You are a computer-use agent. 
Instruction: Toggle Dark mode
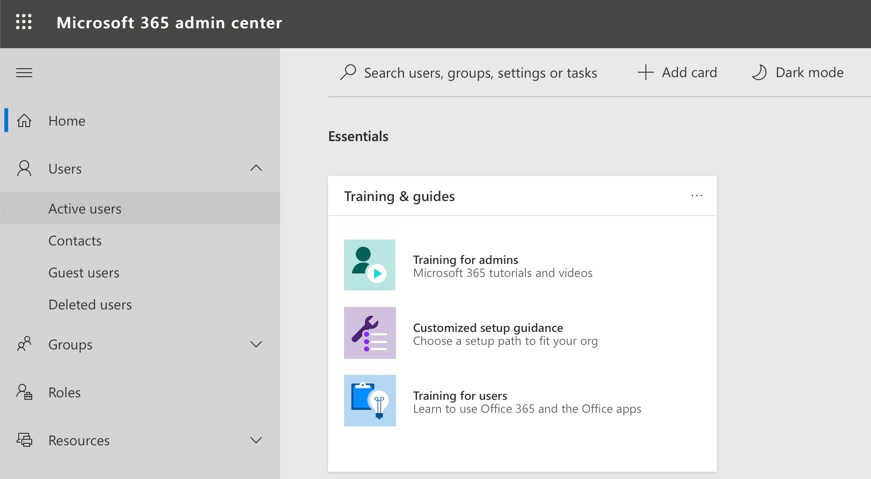point(797,72)
